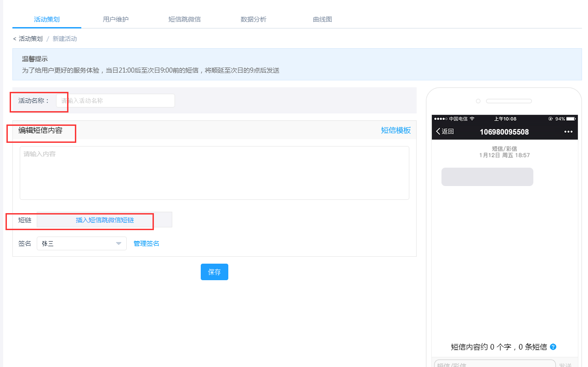Click the 温馨提示 heading

[35, 59]
